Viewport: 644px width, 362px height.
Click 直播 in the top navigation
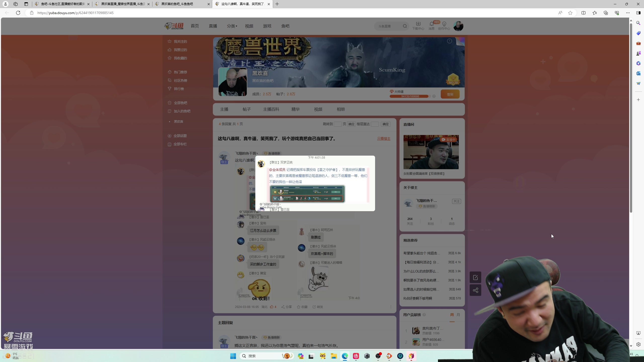coord(213,26)
